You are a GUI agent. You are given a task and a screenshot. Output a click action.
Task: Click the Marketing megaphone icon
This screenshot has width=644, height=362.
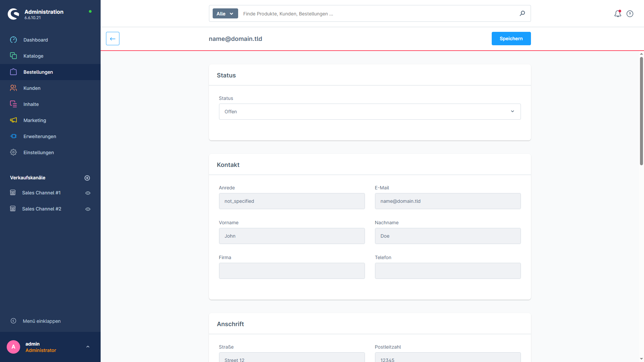[13, 120]
